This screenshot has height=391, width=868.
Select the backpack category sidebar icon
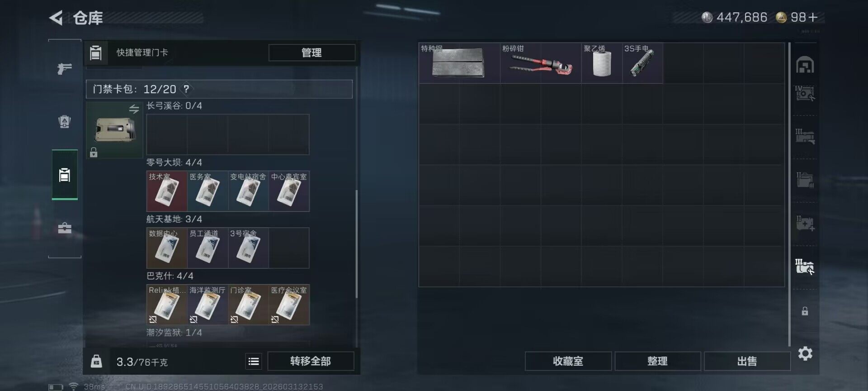65,121
